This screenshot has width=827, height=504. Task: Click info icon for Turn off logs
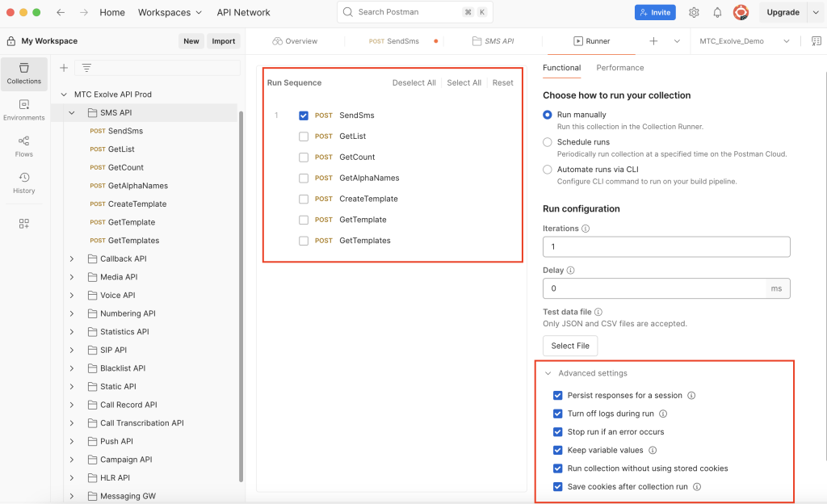click(663, 414)
